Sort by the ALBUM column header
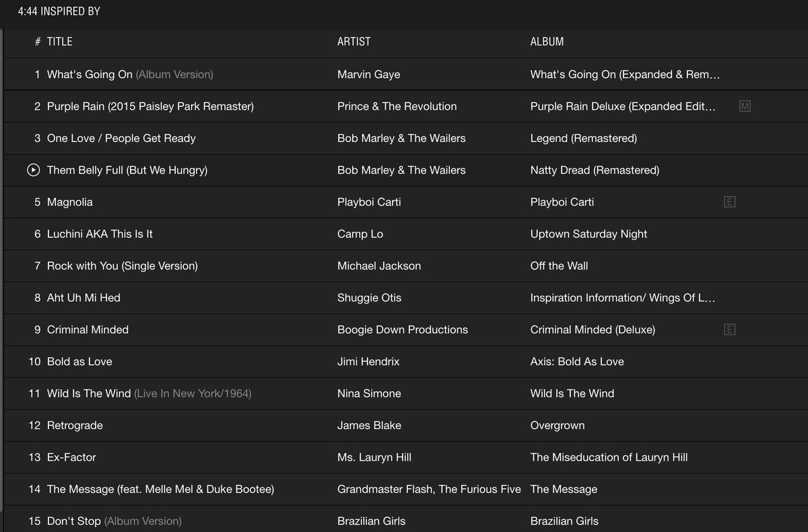This screenshot has height=532, width=808. tap(546, 41)
